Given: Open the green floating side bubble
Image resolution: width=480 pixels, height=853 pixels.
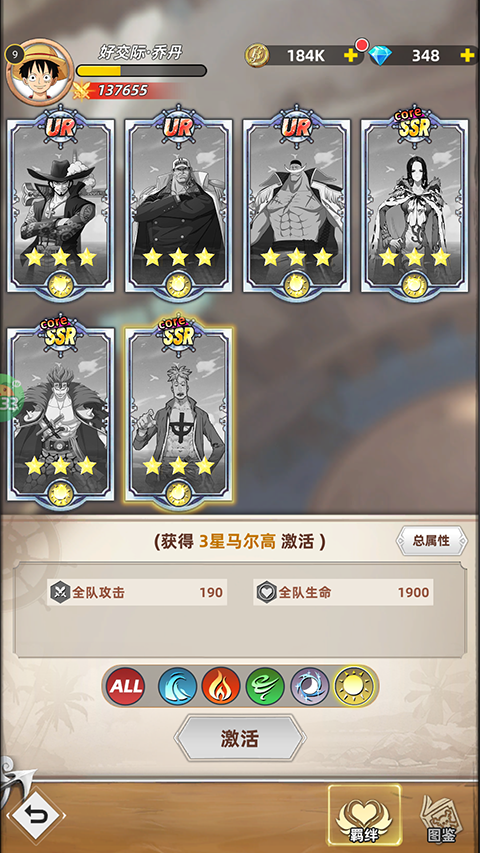Looking at the screenshot, I should (10, 397).
